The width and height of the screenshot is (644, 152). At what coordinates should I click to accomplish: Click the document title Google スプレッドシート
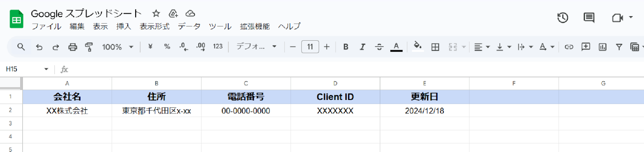point(87,14)
